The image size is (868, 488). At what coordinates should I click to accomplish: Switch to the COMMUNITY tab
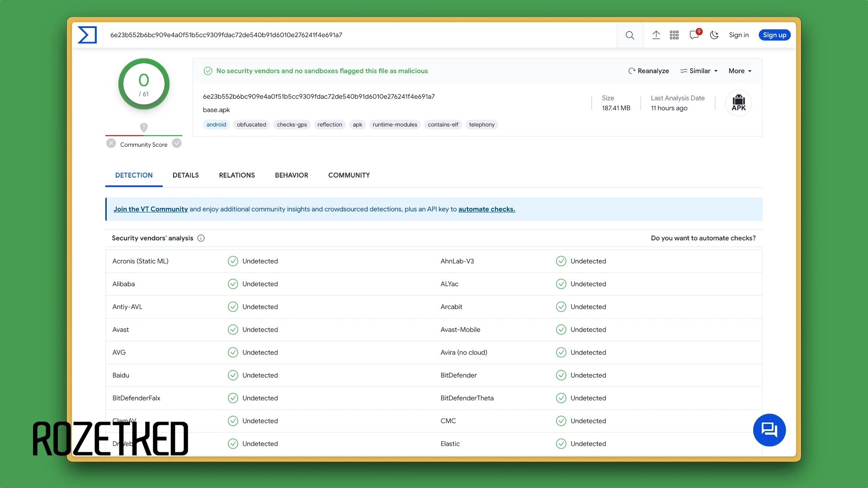(349, 175)
